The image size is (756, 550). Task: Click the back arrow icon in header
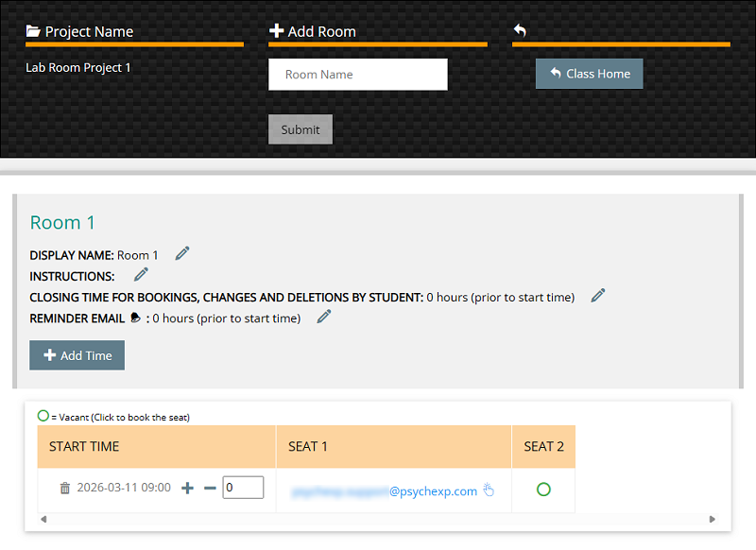pyautogui.click(x=519, y=31)
